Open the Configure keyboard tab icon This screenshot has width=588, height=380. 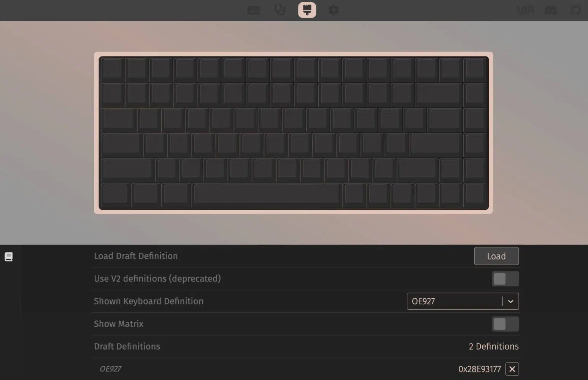tap(253, 10)
